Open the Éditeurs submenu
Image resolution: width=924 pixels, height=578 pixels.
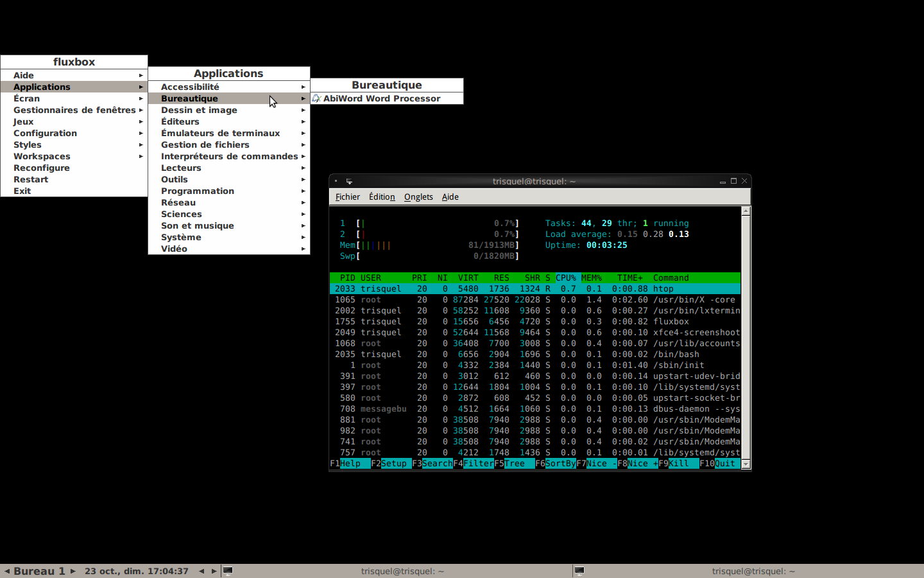229,121
